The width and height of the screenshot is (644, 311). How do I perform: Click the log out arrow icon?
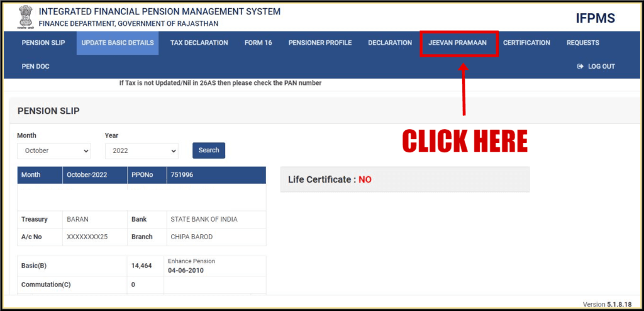point(580,66)
